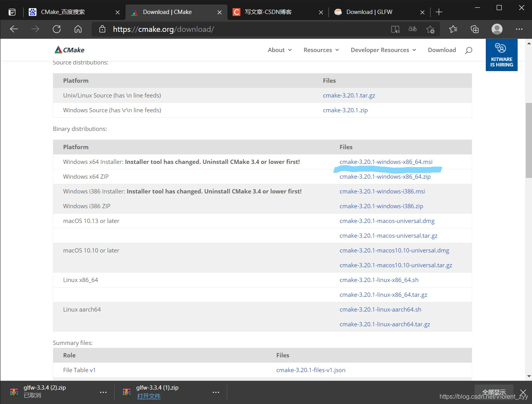Download cmake-3.20.1-linux-aarch64.sh

(380, 310)
